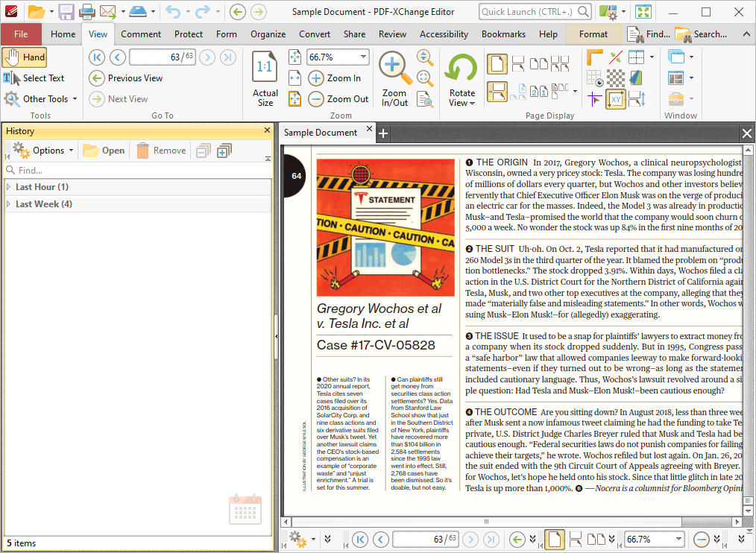Click the Zoom In button

(x=335, y=78)
